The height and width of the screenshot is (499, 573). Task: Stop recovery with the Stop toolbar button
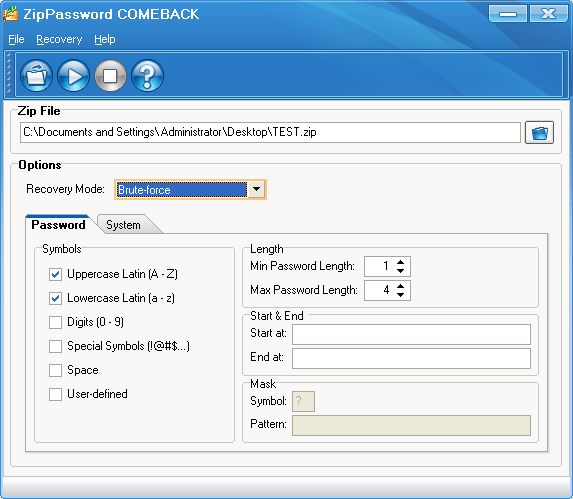pyautogui.click(x=110, y=76)
